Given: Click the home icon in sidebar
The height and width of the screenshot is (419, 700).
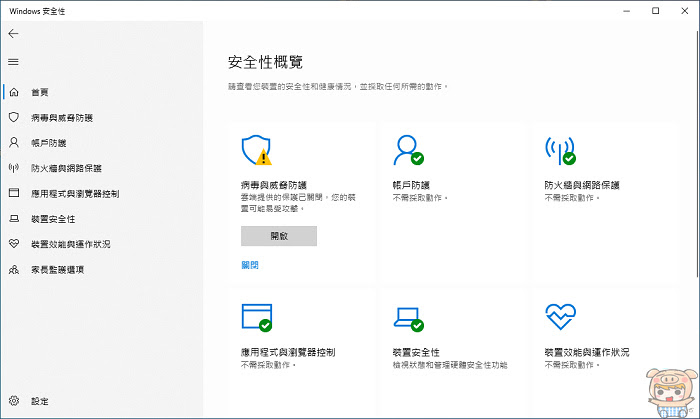Looking at the screenshot, I should tap(14, 92).
